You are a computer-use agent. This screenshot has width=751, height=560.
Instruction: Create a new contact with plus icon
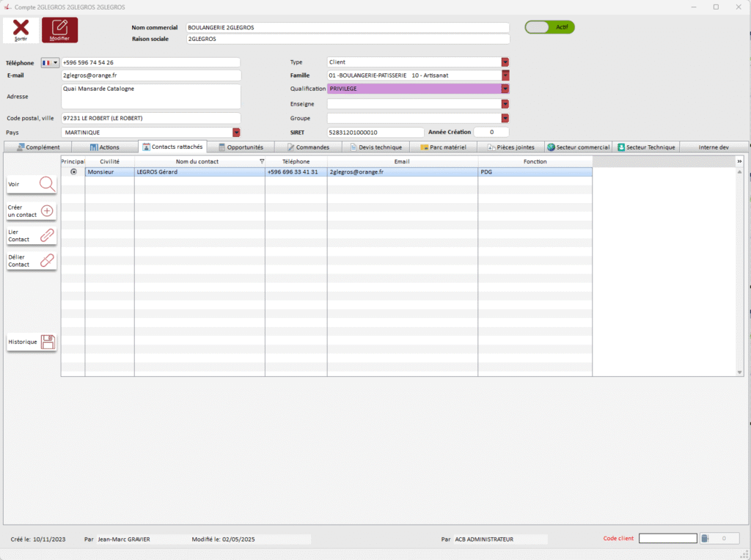[47, 211]
